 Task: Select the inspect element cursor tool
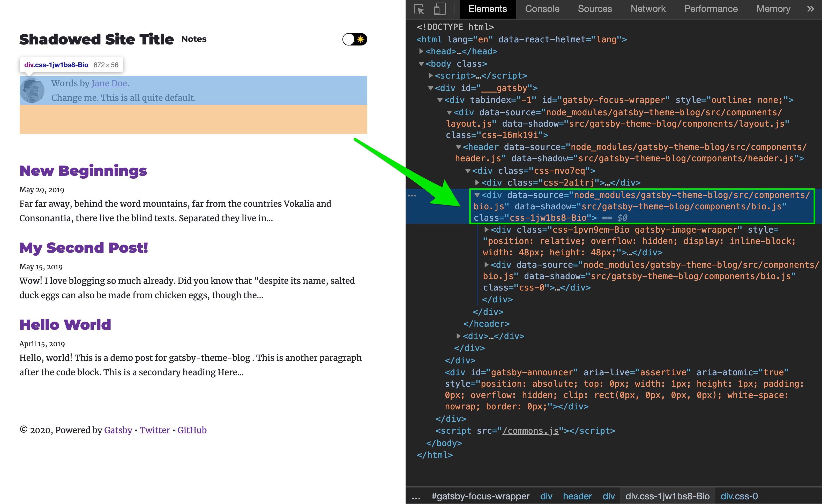[419, 9]
